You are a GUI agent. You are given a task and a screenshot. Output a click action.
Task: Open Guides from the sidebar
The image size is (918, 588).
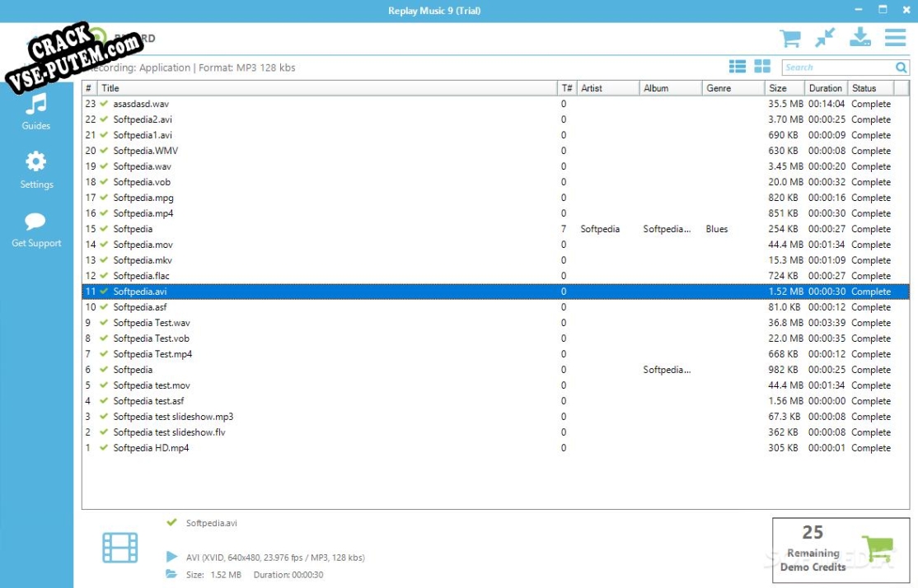[x=36, y=112]
